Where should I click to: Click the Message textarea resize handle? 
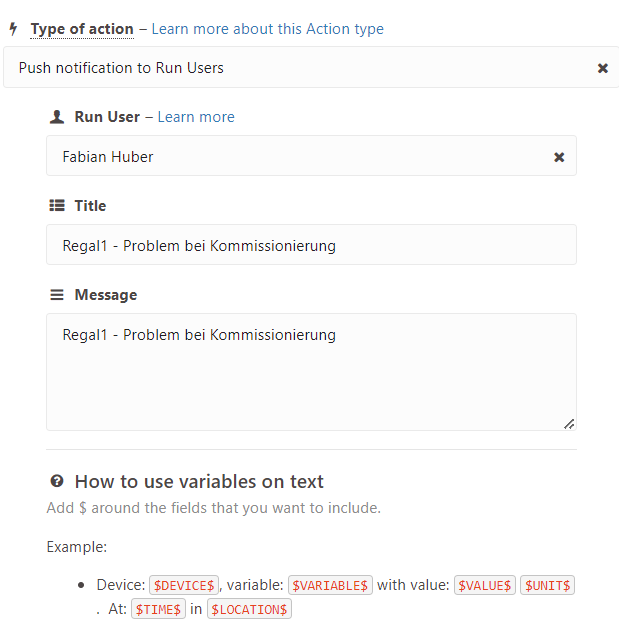(x=569, y=423)
